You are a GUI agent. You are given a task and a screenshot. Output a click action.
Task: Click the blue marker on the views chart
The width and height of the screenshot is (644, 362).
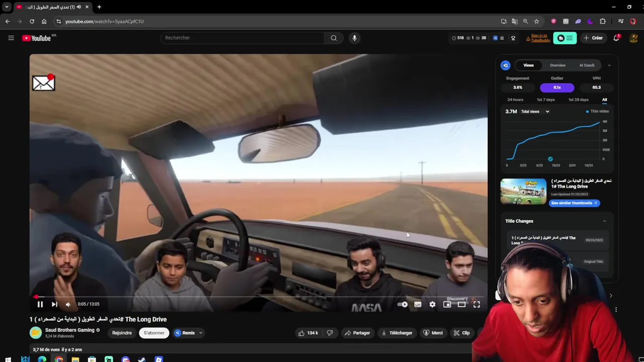(x=550, y=159)
